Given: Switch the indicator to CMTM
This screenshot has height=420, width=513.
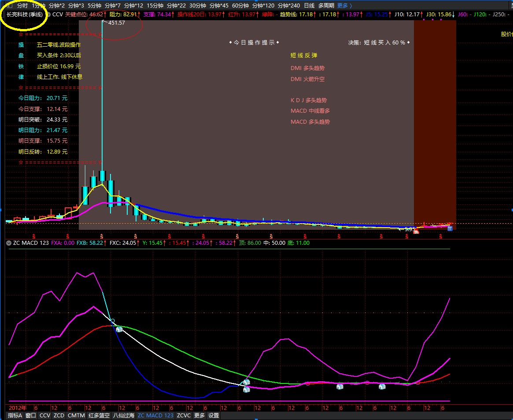Looking at the screenshot, I should (76, 416).
